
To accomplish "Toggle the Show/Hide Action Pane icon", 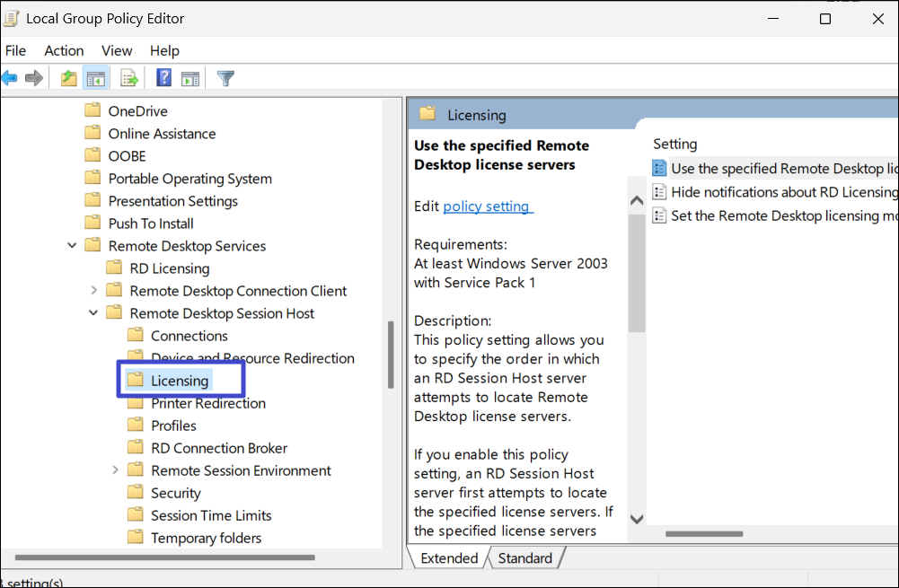I will point(189,79).
